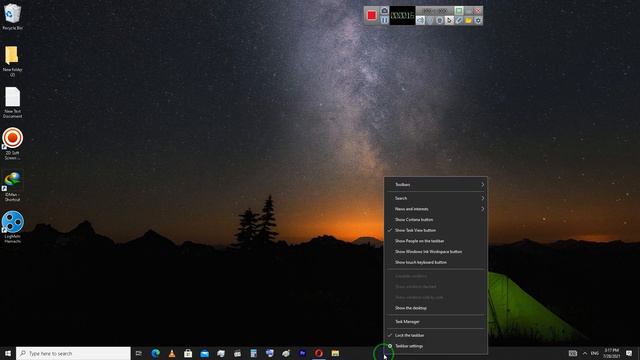Open the Recycle Bin desktop icon

click(12, 17)
